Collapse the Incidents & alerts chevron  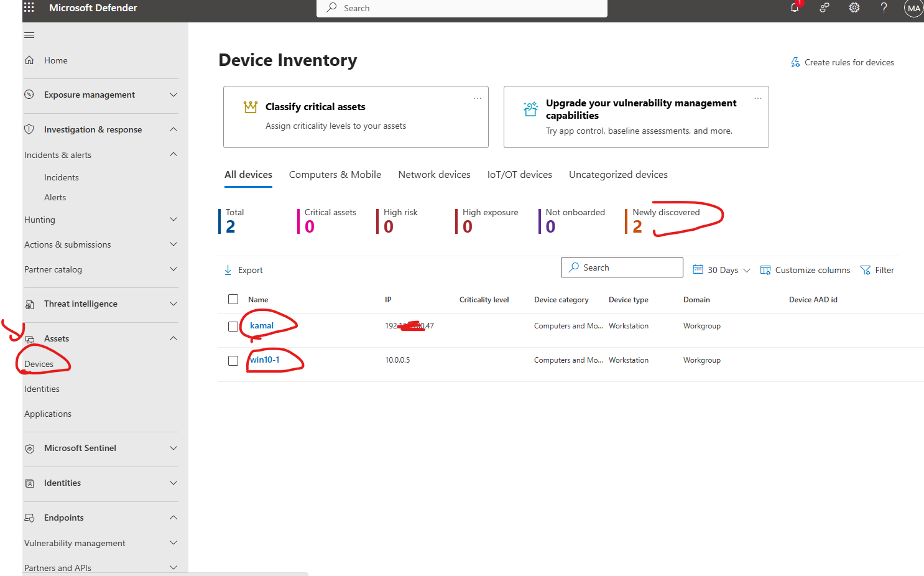pyautogui.click(x=173, y=154)
